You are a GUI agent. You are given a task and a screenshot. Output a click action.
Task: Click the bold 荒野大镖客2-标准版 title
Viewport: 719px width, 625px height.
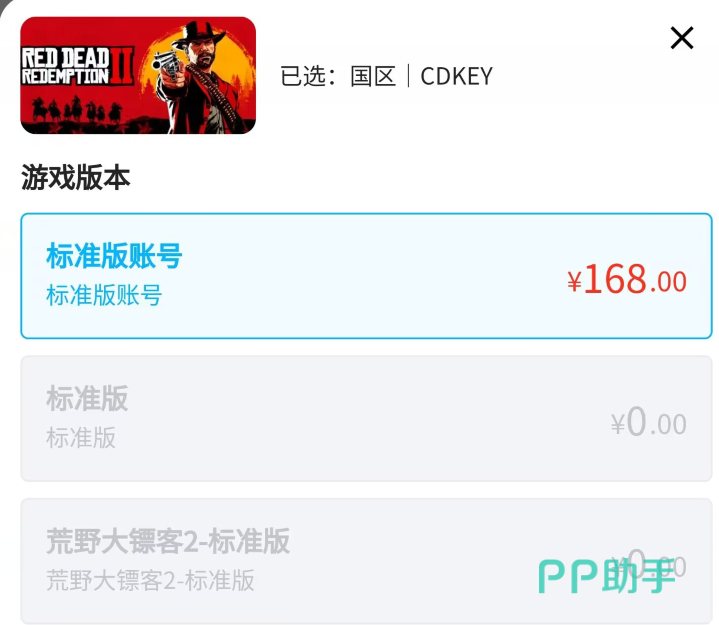coord(168,541)
